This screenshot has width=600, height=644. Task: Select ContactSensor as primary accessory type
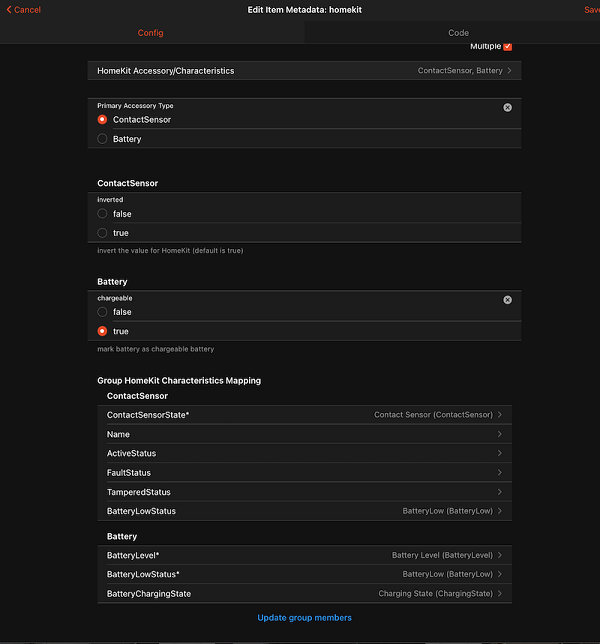click(x=103, y=120)
